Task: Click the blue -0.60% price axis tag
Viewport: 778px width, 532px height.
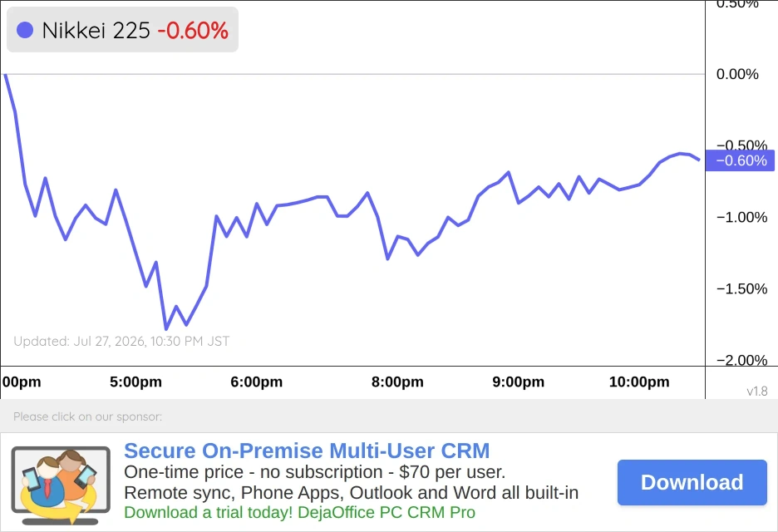Action: click(740, 160)
